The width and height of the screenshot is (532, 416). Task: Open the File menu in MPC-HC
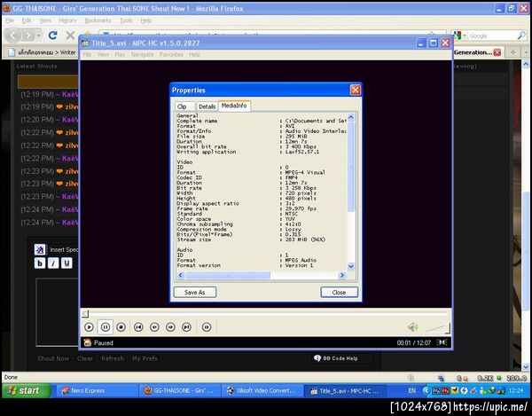pos(87,54)
